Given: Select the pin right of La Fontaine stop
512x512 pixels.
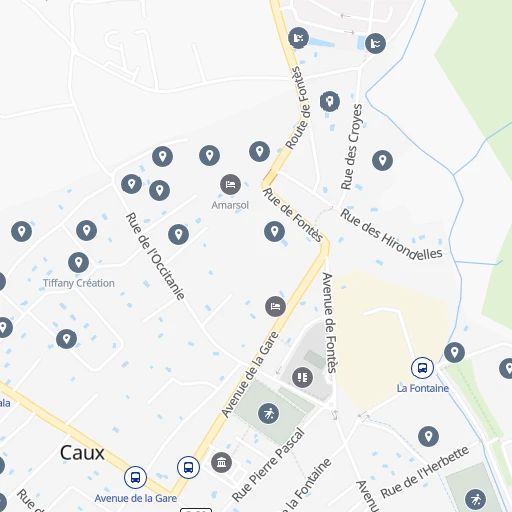Looking at the screenshot, I should [454, 352].
